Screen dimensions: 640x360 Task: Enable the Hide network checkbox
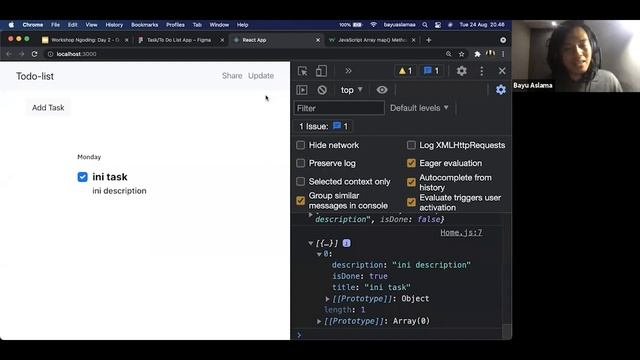300,145
